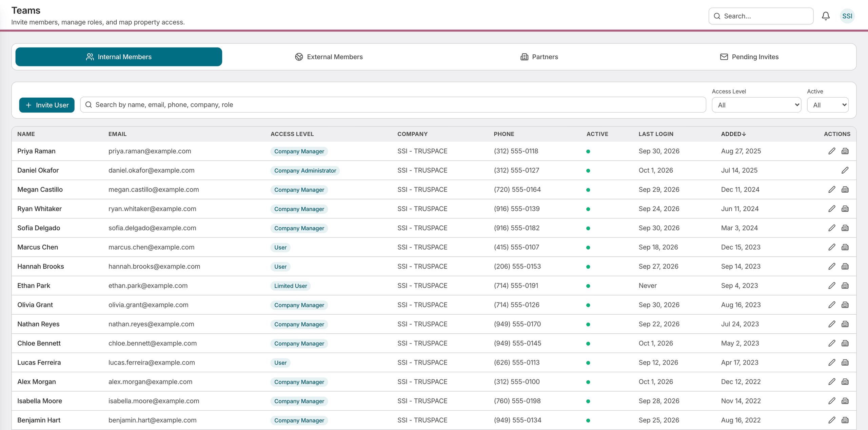
Task: Click the member search by name field
Action: click(x=393, y=105)
